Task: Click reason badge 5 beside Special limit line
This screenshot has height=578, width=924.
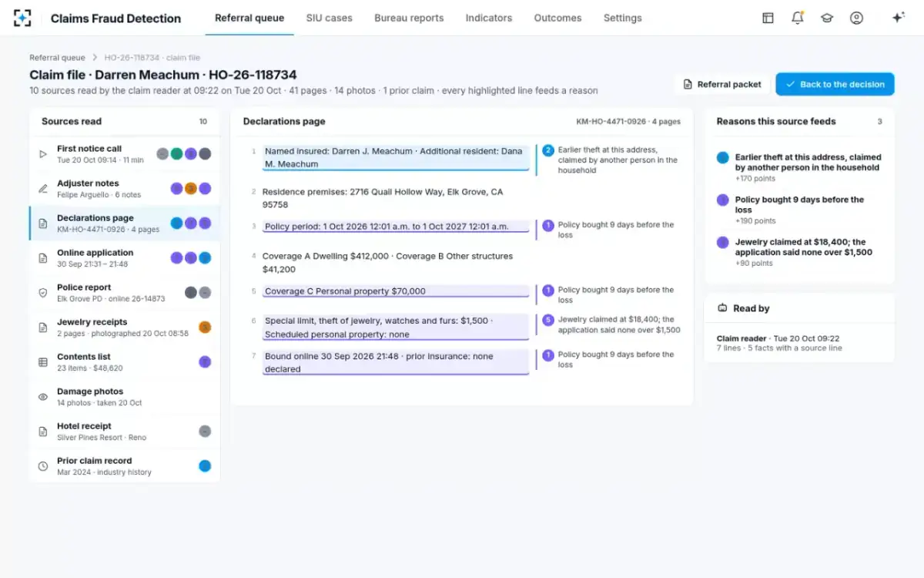Action: [548, 320]
